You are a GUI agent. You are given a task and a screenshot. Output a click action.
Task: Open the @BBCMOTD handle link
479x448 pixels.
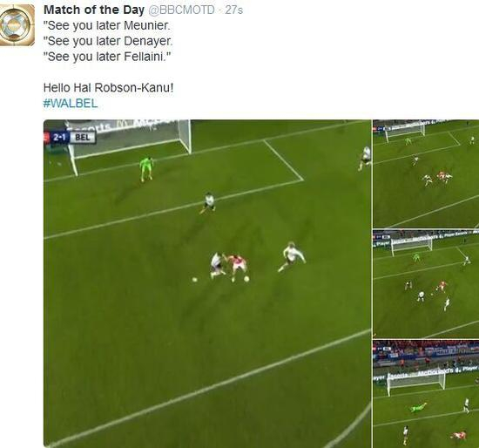click(181, 10)
